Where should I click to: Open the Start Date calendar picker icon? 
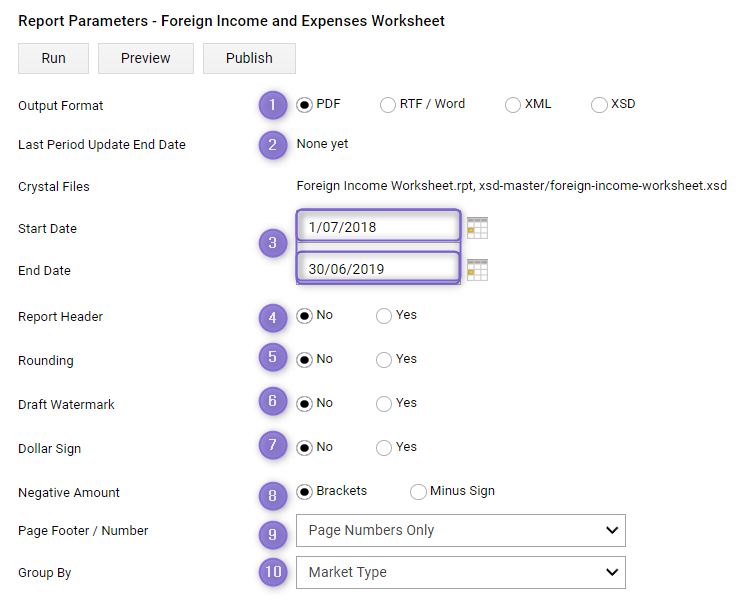pos(477,228)
